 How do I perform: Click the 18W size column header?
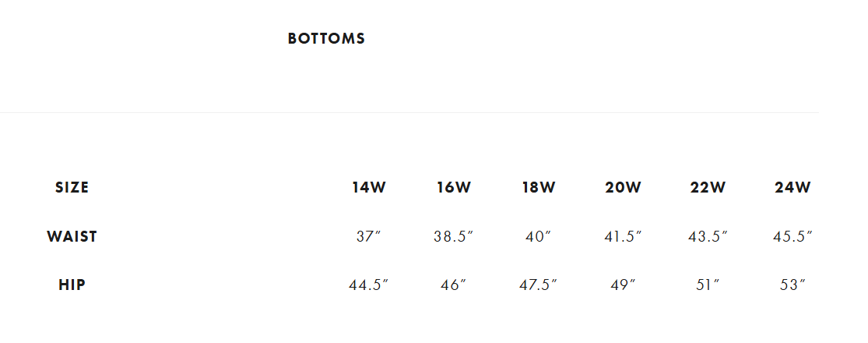(538, 187)
